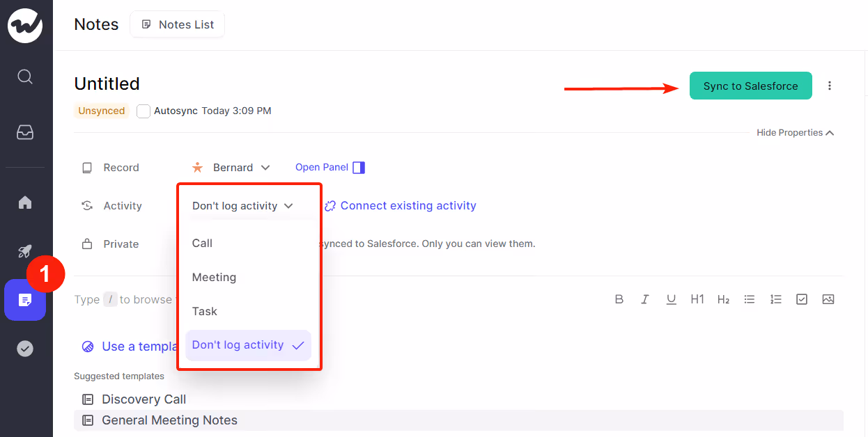Open search from the left sidebar

tap(25, 77)
